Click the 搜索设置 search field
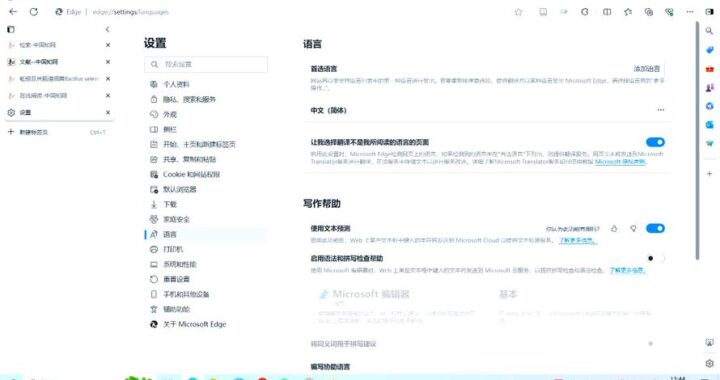The image size is (720, 380). point(206,65)
